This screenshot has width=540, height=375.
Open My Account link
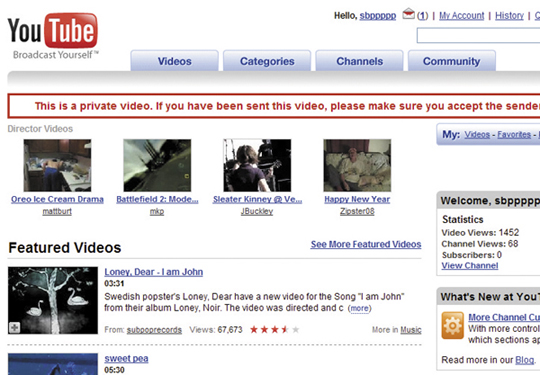[461, 15]
